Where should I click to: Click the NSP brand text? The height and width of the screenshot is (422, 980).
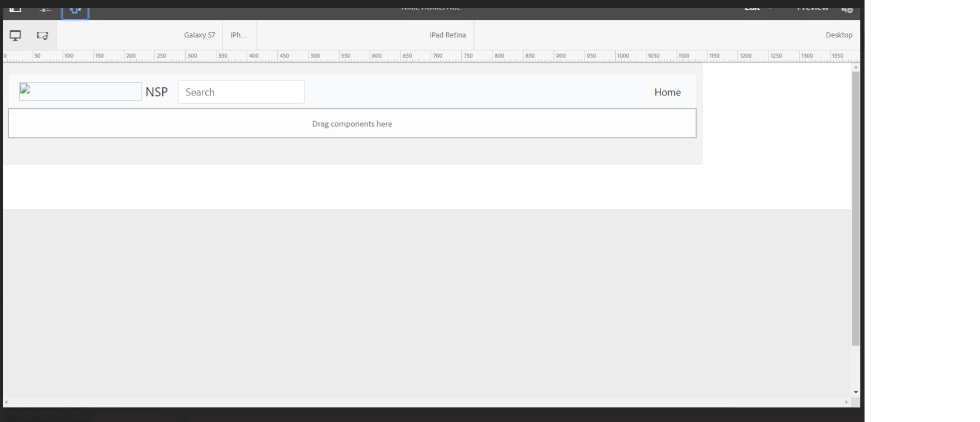coord(157,92)
